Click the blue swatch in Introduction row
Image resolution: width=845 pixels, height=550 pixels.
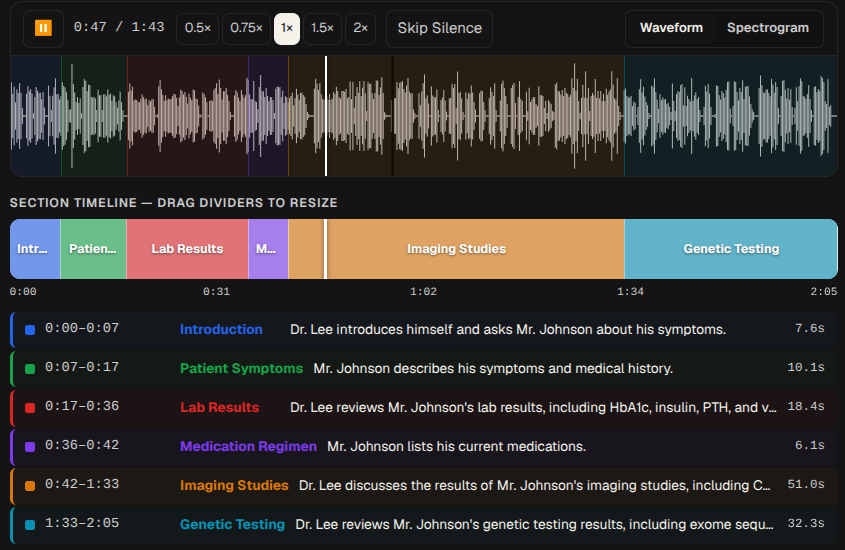click(x=30, y=330)
